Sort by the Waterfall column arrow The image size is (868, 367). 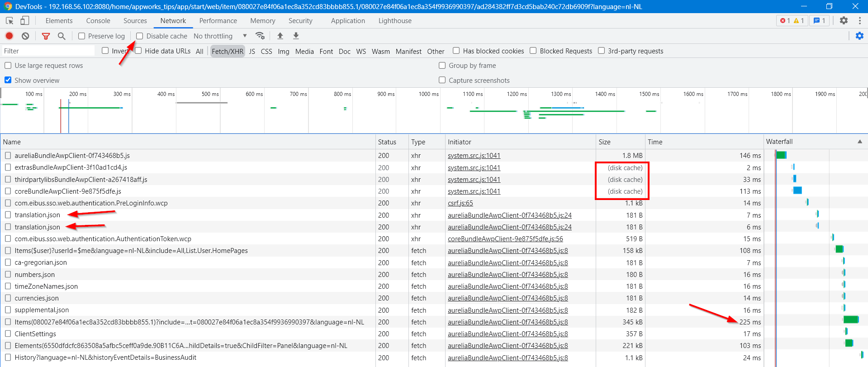click(859, 142)
